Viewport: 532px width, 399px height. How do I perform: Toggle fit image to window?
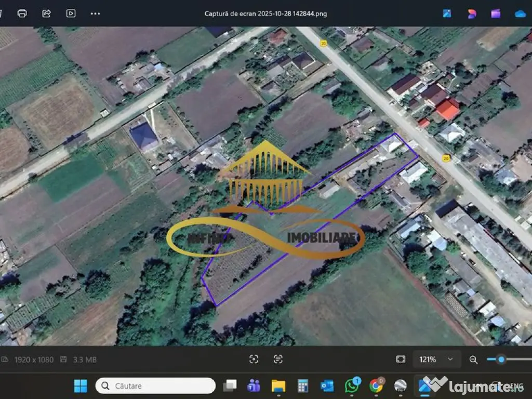coord(401,359)
